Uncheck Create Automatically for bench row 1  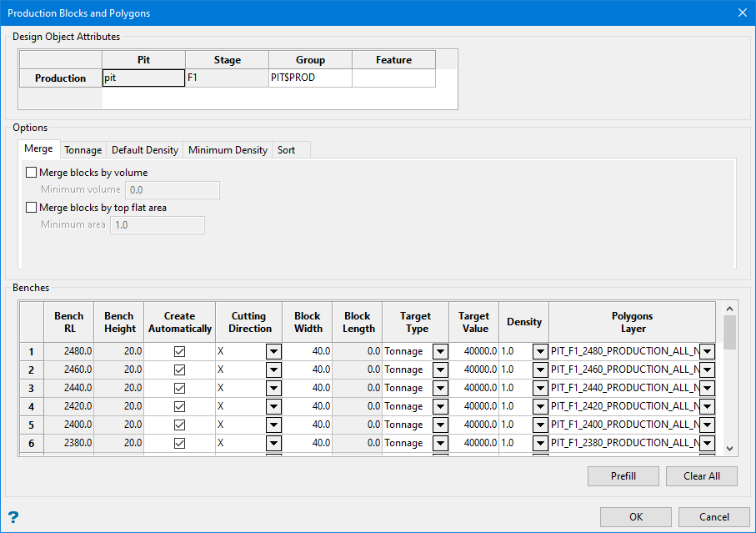pyautogui.click(x=179, y=351)
